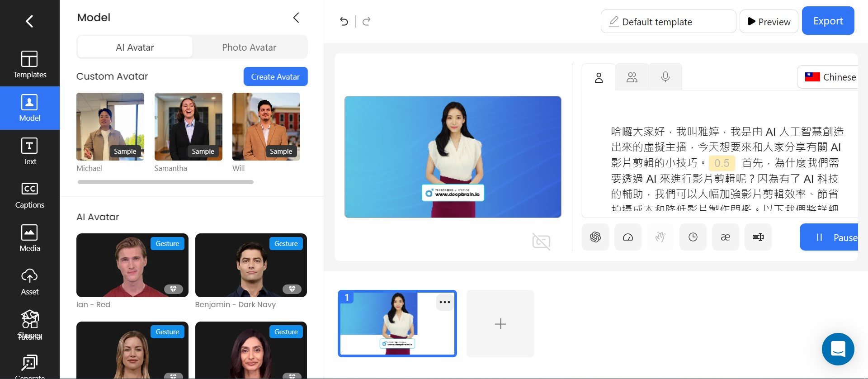
Task: Redo the last action
Action: [x=367, y=21]
